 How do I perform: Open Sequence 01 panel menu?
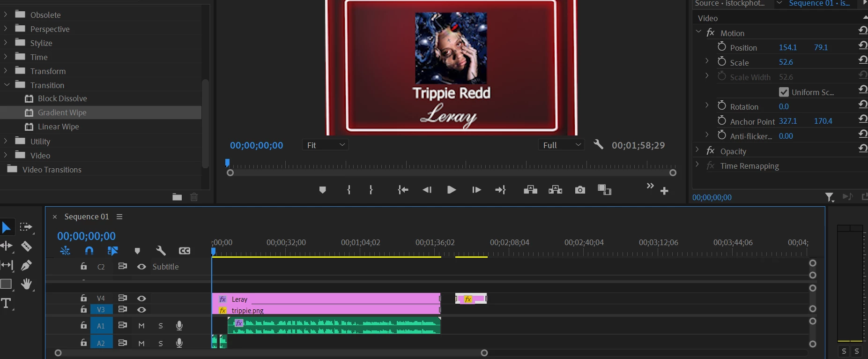[119, 217]
